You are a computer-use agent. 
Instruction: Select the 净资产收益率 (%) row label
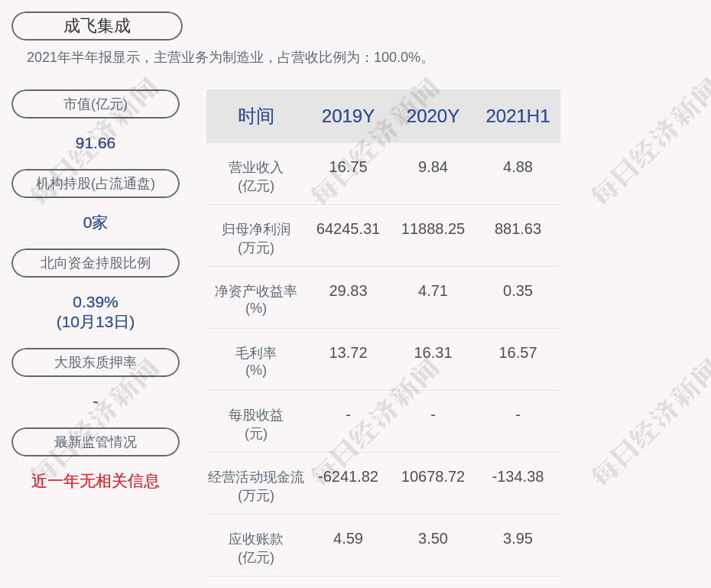(x=256, y=300)
